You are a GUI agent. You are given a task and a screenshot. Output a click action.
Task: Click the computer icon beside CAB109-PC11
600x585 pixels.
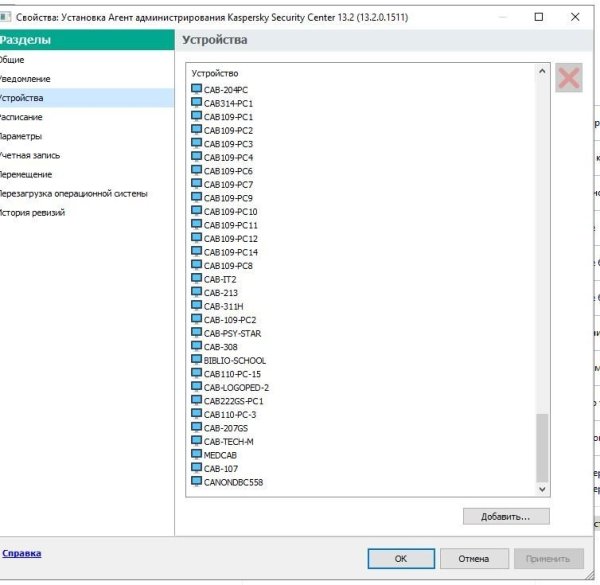(196, 225)
